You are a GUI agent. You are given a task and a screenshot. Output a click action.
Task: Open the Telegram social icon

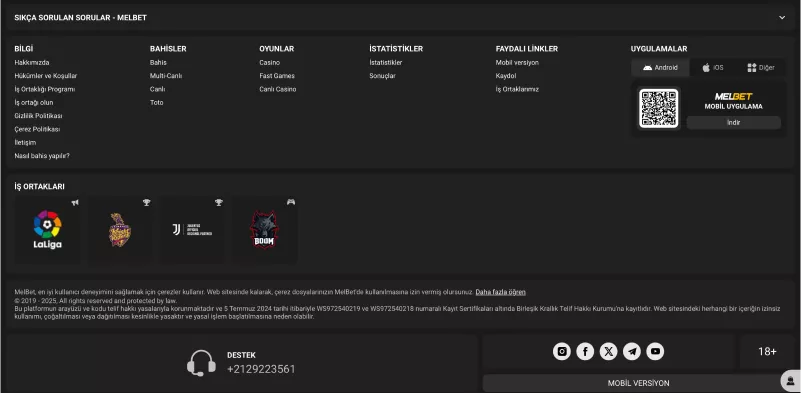(x=632, y=351)
